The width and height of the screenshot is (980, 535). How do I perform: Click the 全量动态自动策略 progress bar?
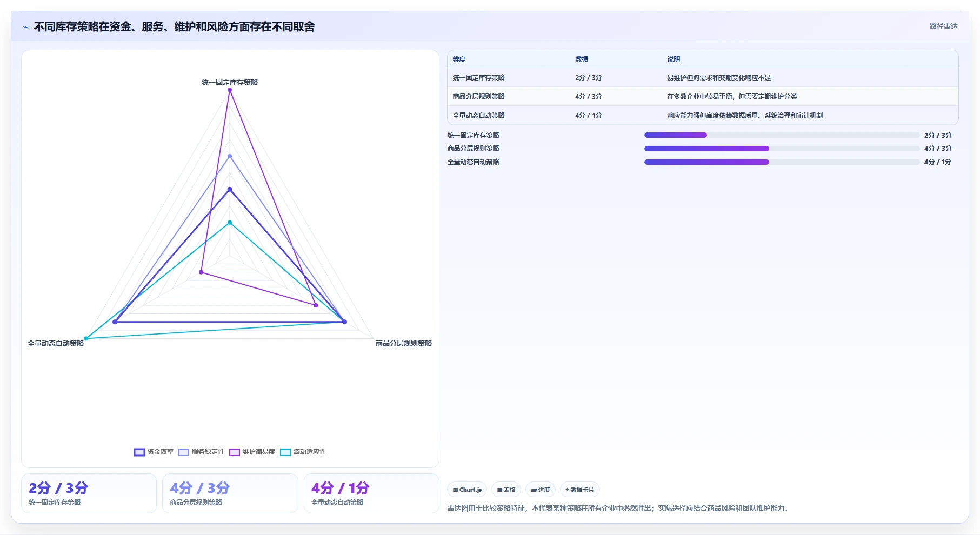[782, 162]
